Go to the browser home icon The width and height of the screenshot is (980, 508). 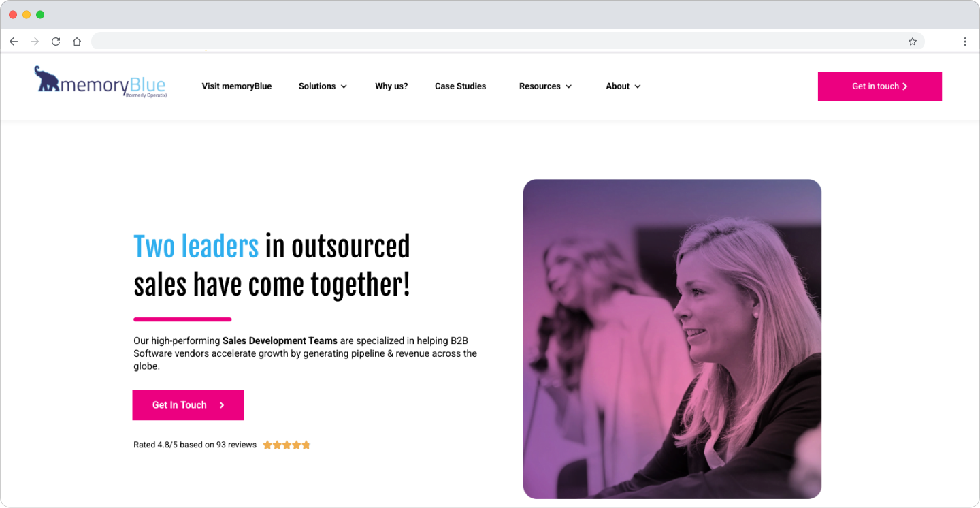coord(77,42)
